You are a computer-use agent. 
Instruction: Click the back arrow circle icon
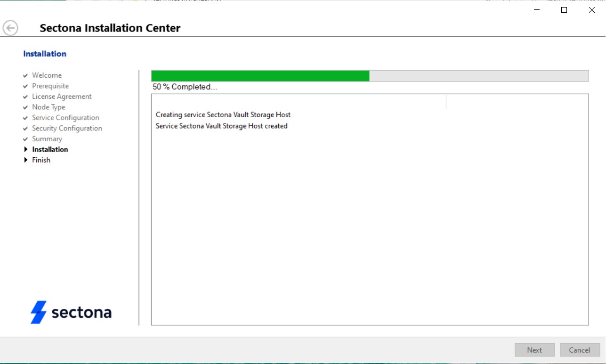[10, 28]
